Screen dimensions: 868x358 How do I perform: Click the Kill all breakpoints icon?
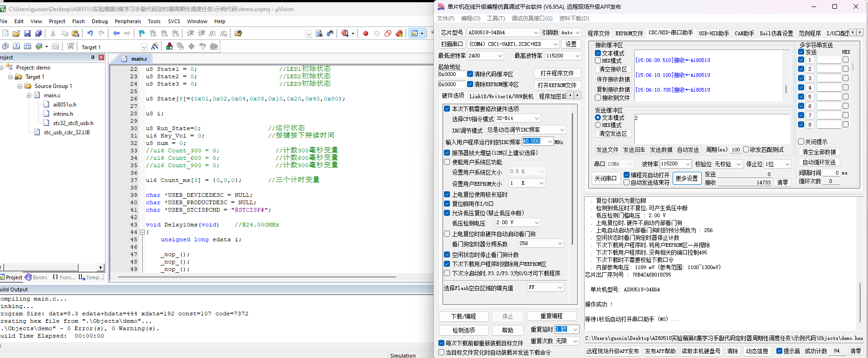[x=399, y=33]
